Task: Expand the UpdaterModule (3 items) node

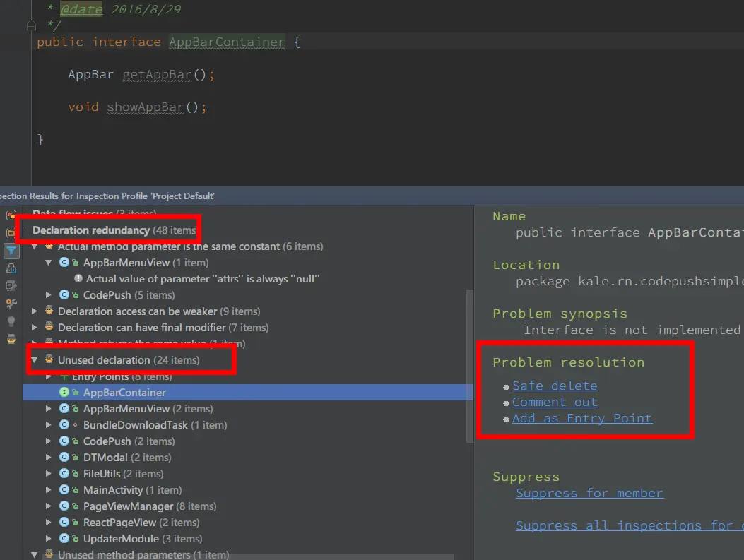Action: (48, 538)
